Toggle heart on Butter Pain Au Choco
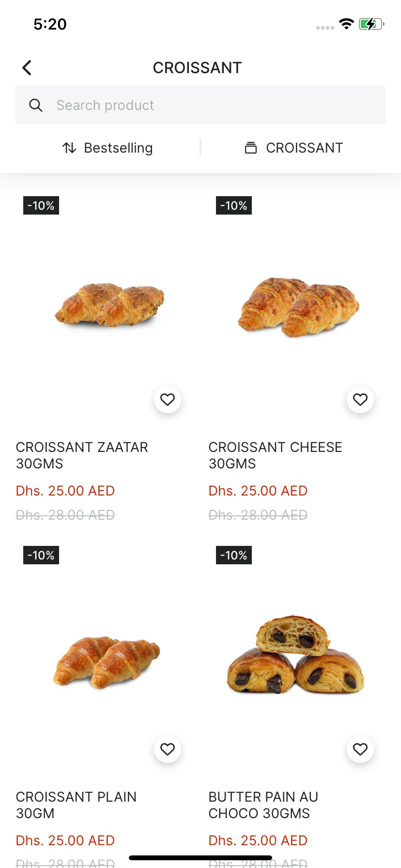Image resolution: width=401 pixels, height=868 pixels. [x=360, y=749]
